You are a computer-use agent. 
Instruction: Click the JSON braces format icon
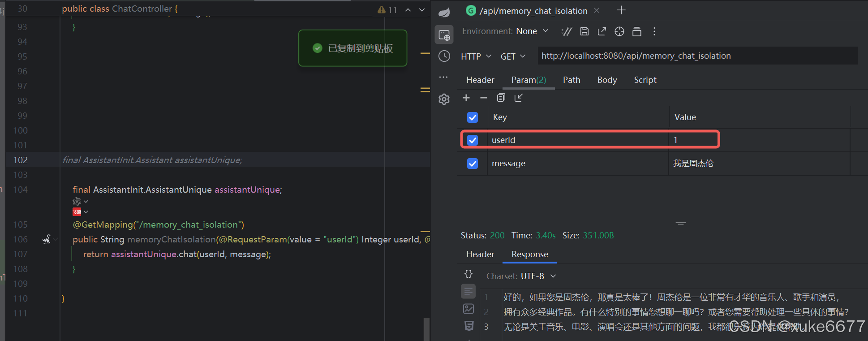[468, 274]
